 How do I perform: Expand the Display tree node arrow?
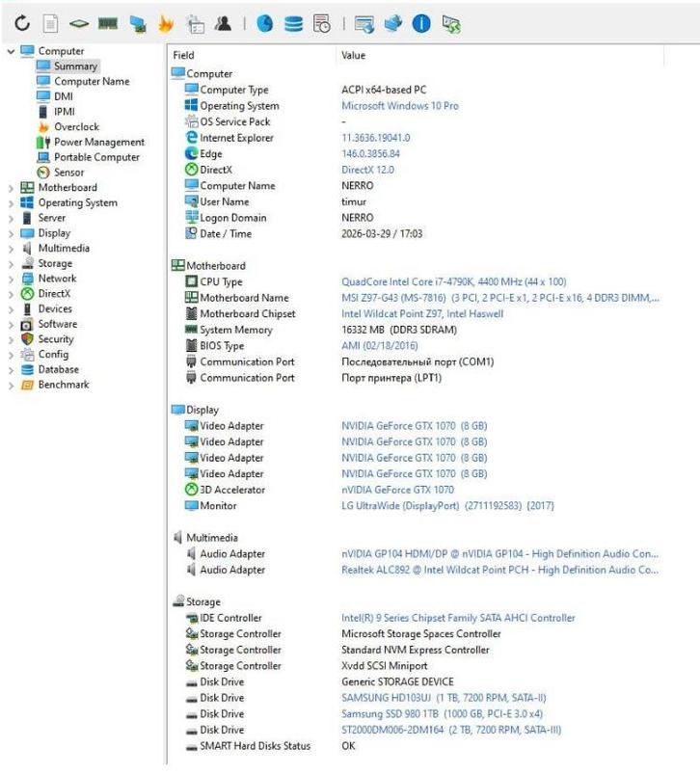(x=11, y=233)
